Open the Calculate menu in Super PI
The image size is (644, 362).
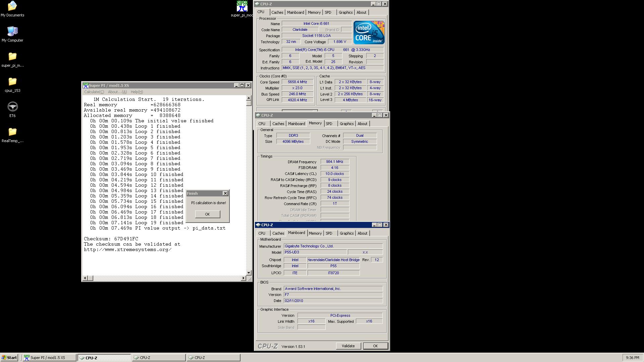94,92
